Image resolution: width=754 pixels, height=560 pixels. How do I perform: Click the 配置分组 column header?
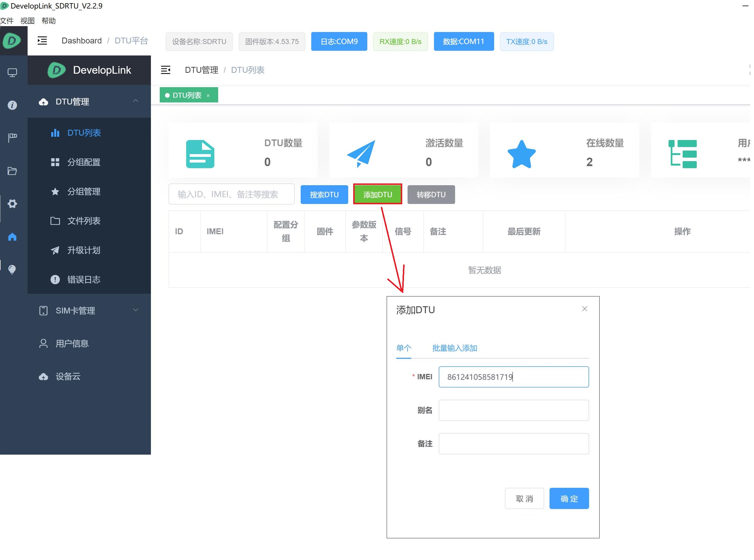(286, 232)
